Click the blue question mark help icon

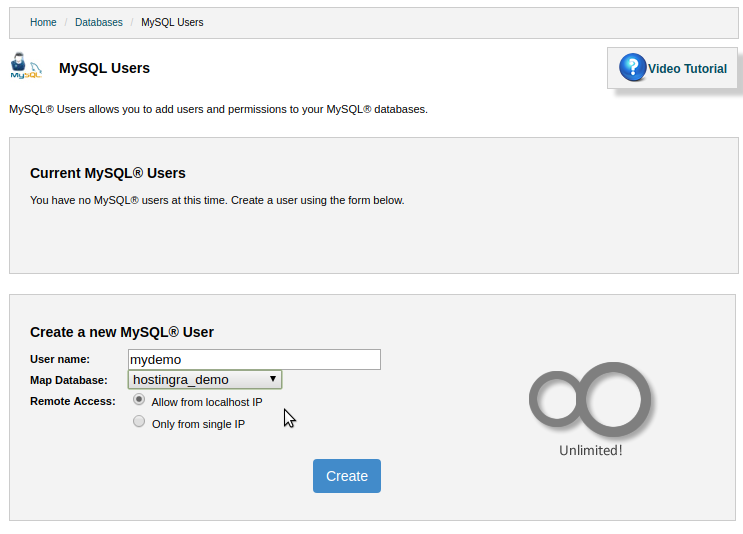click(x=633, y=67)
